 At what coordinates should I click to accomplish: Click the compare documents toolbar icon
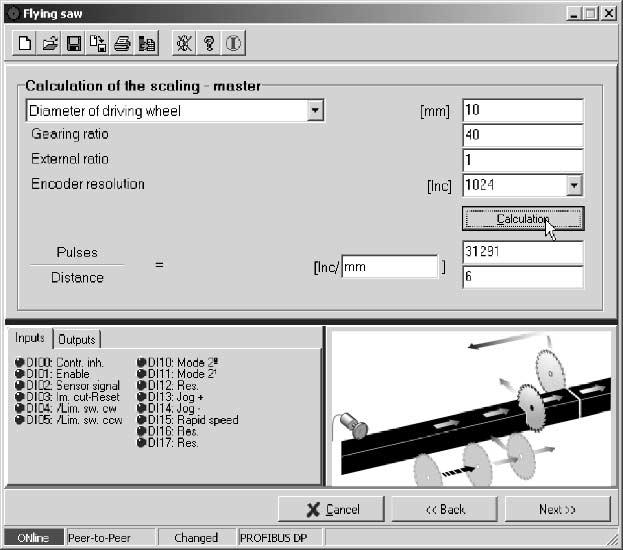click(147, 43)
